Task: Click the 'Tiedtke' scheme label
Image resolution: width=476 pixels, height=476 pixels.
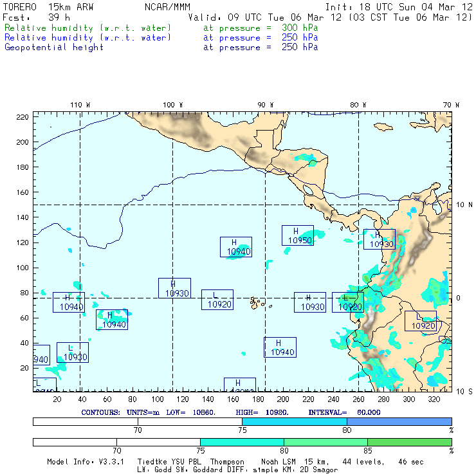Action: coord(151,462)
